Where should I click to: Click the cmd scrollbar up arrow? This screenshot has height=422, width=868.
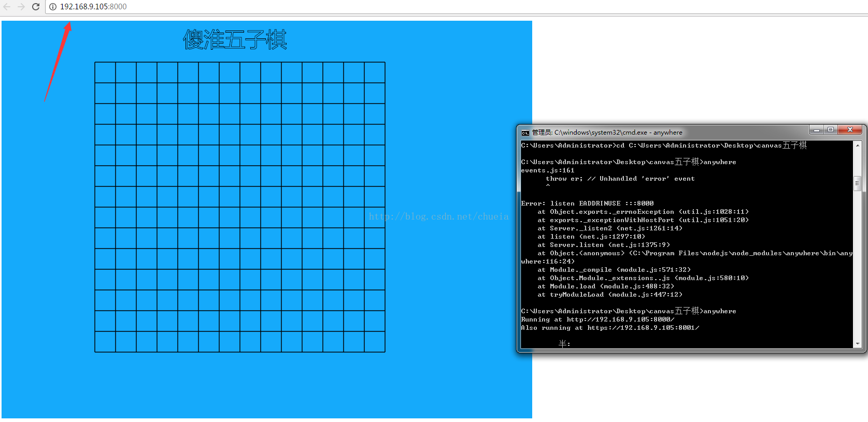pos(858,145)
